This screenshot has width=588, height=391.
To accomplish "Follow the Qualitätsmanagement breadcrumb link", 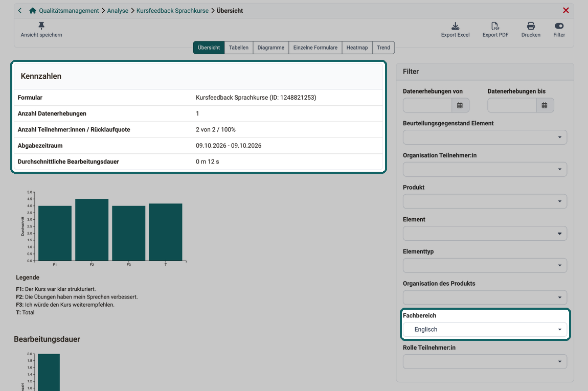I will (x=69, y=11).
